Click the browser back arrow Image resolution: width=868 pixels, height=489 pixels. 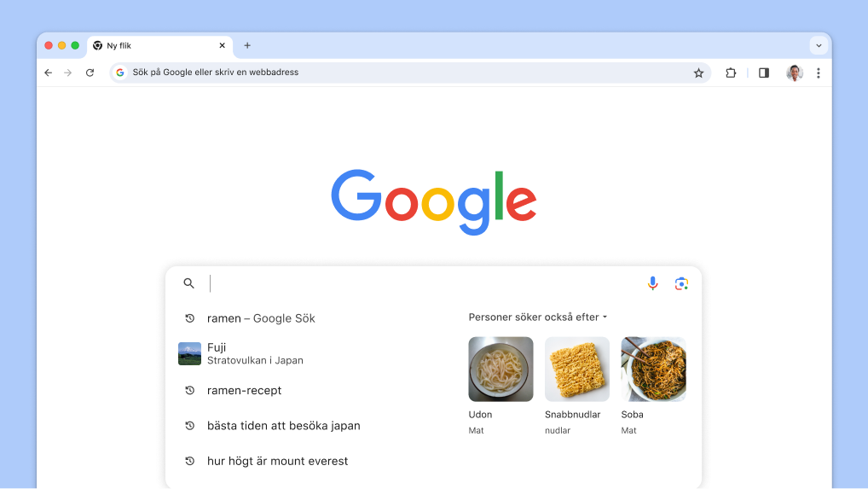click(49, 73)
